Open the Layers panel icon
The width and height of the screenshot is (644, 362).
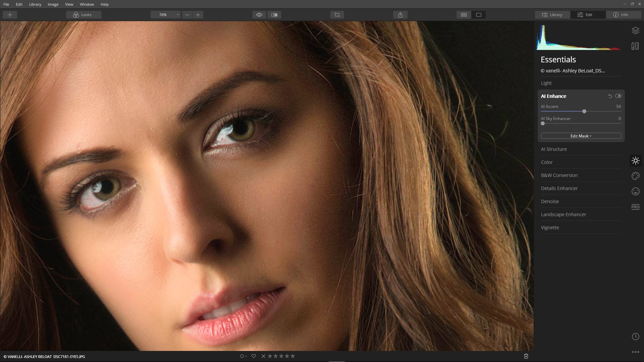click(635, 31)
